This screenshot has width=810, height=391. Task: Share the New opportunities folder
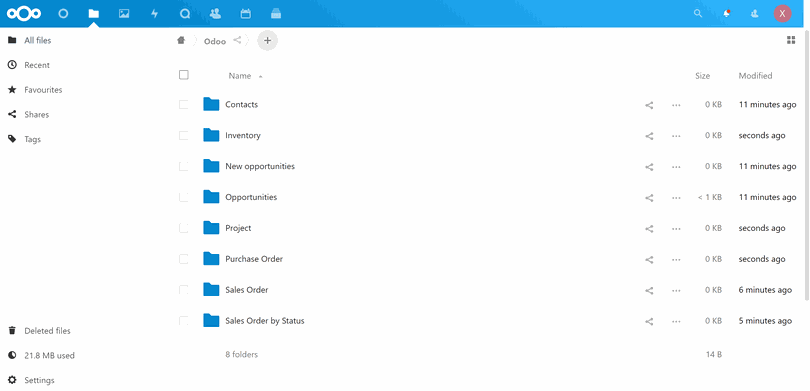[x=649, y=167]
